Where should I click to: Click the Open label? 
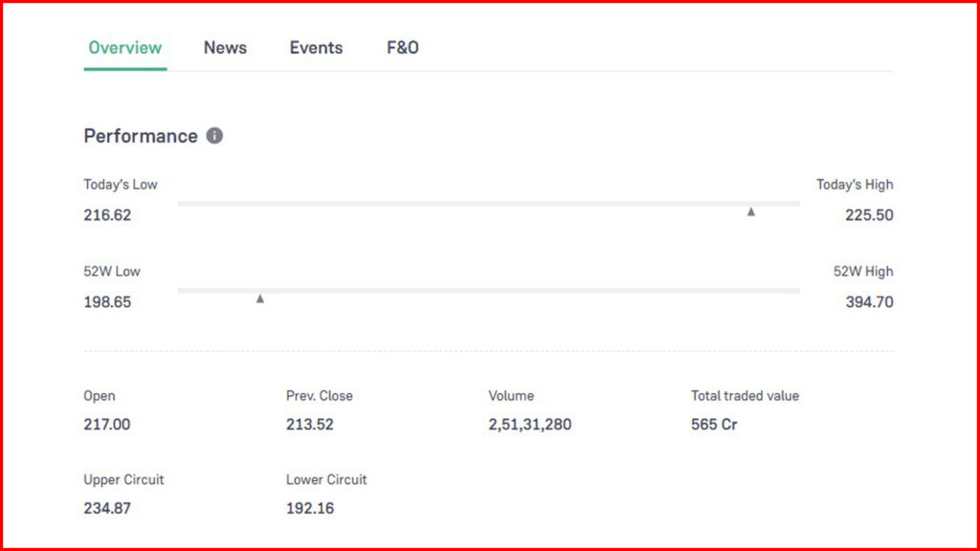[100, 396]
